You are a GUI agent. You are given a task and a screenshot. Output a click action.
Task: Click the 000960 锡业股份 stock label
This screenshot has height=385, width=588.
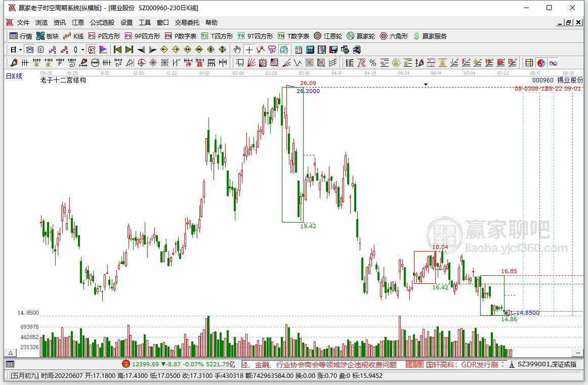[x=558, y=80]
